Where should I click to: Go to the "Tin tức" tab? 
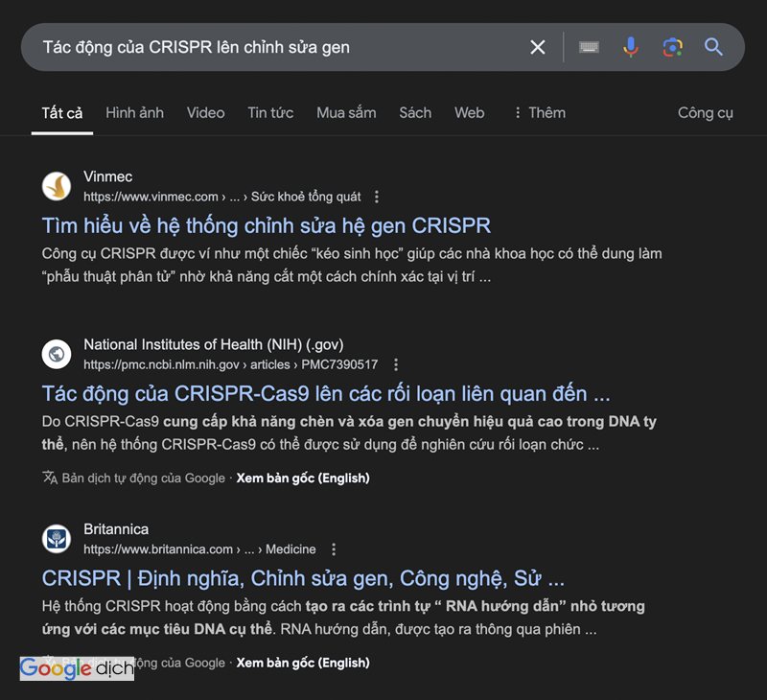click(x=270, y=113)
